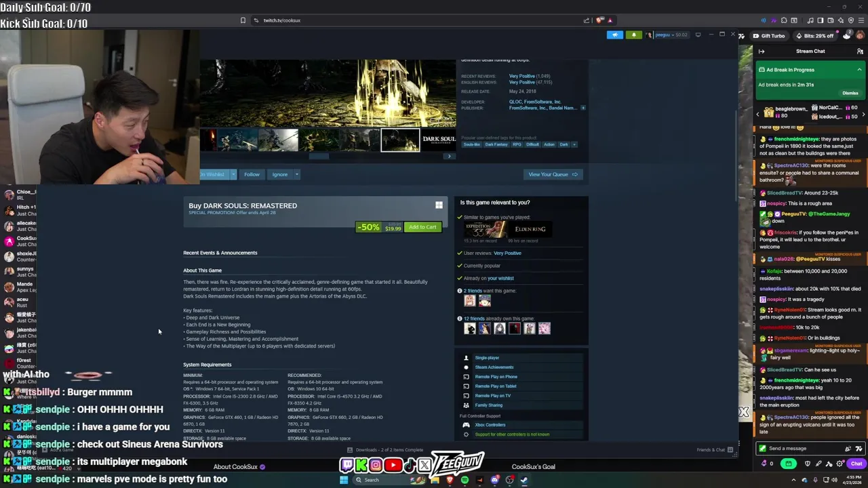This screenshot has height=488, width=868.
Task: Expand the publisher list plus button
Action: (583, 108)
